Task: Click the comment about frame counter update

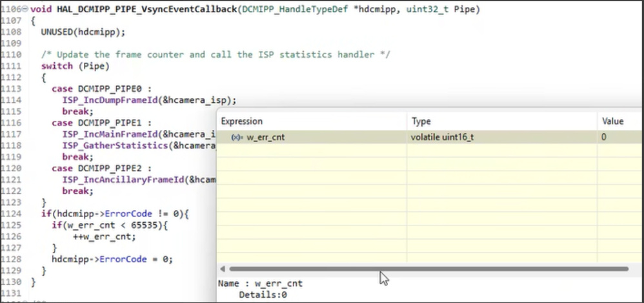Action: pos(216,55)
